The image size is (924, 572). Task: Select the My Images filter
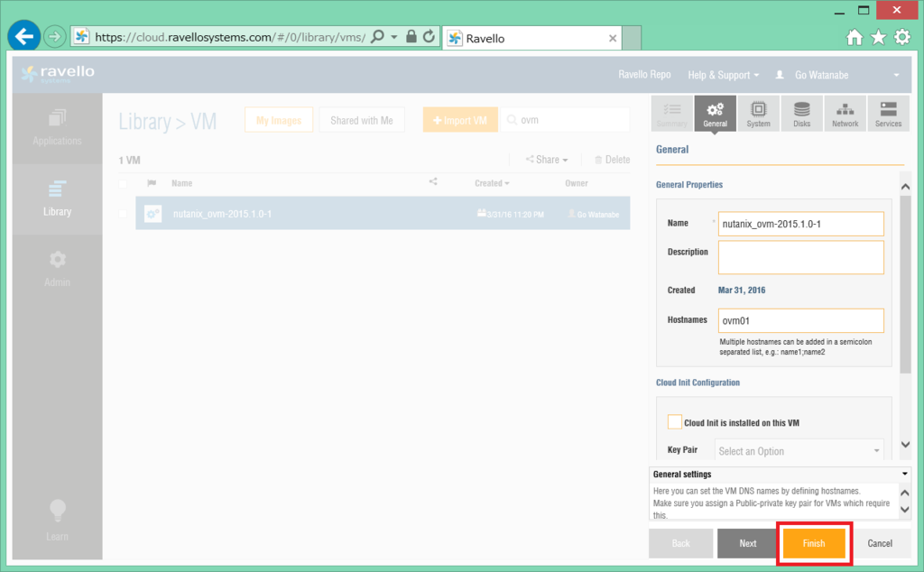point(279,120)
